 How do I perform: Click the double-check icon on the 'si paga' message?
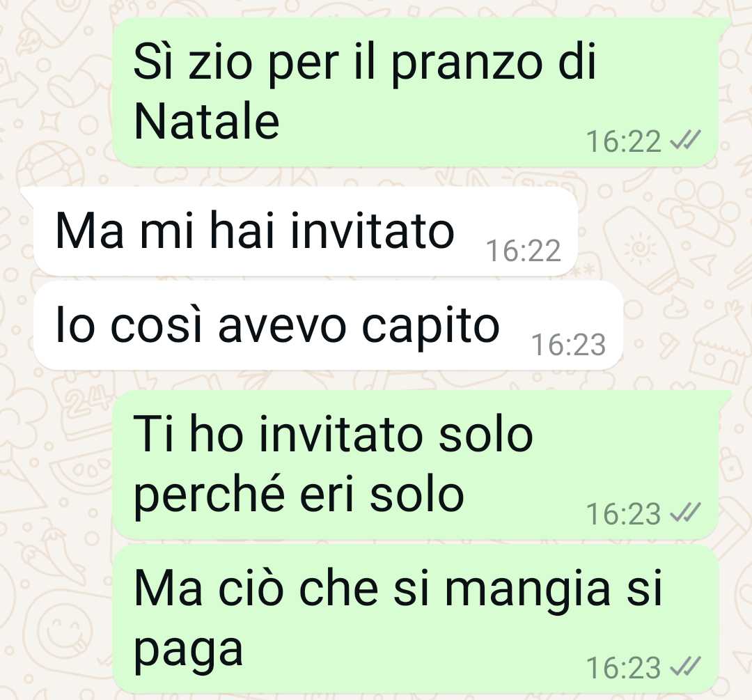[x=685, y=667]
